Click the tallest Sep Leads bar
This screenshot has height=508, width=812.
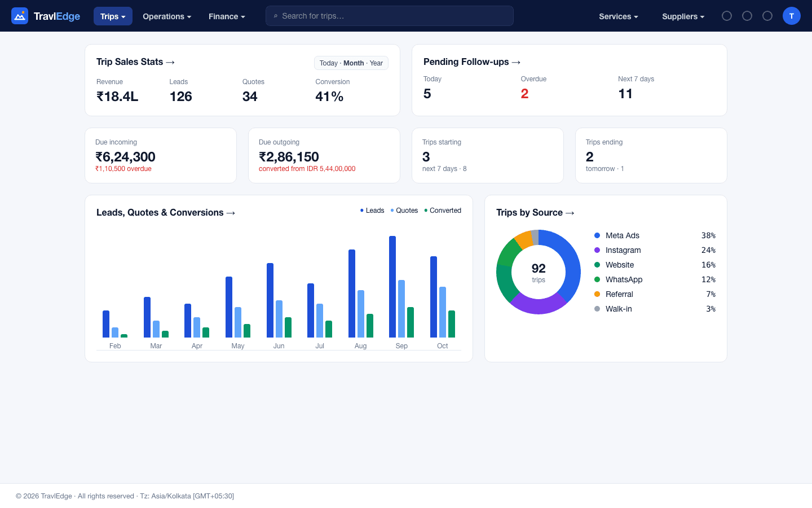[x=392, y=287]
